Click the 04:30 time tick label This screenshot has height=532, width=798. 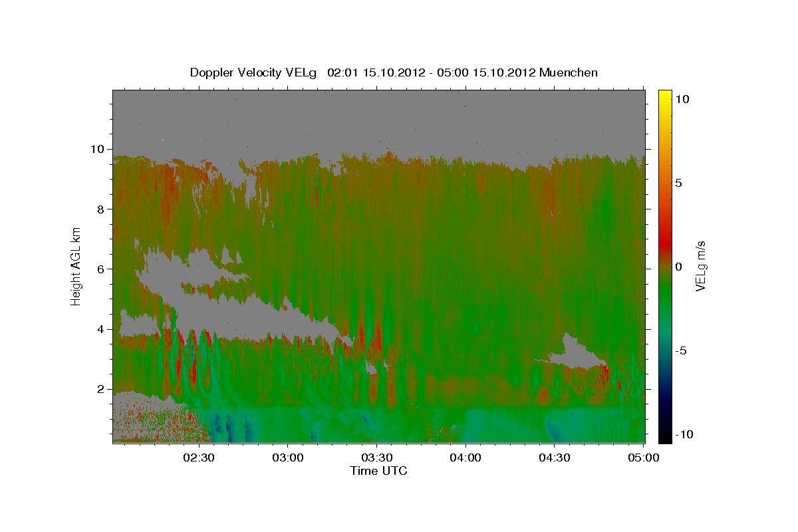tap(554, 458)
